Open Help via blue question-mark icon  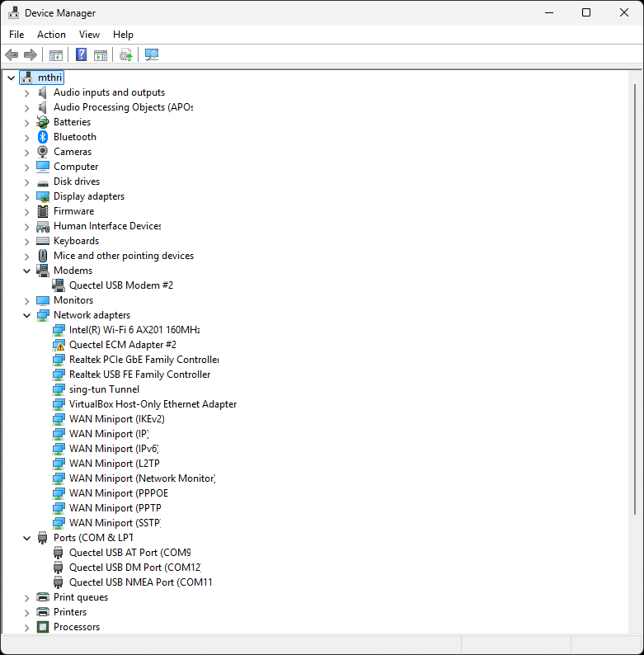click(81, 54)
